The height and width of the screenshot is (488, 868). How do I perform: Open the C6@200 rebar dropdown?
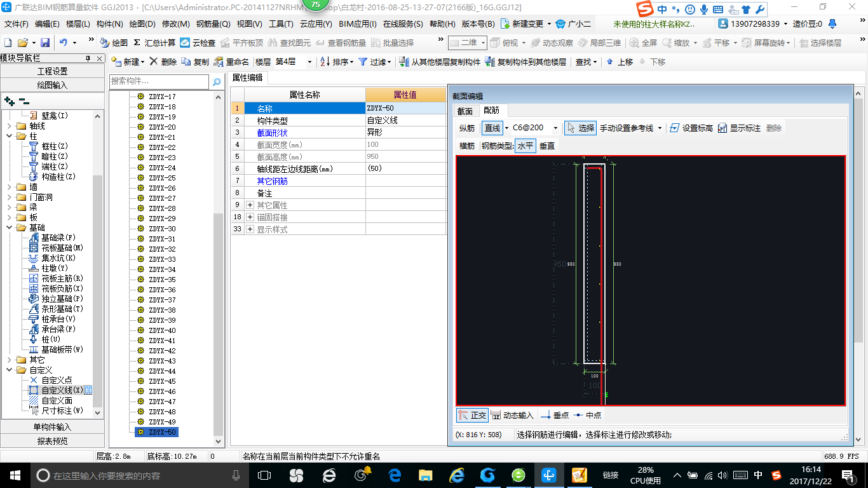(555, 128)
